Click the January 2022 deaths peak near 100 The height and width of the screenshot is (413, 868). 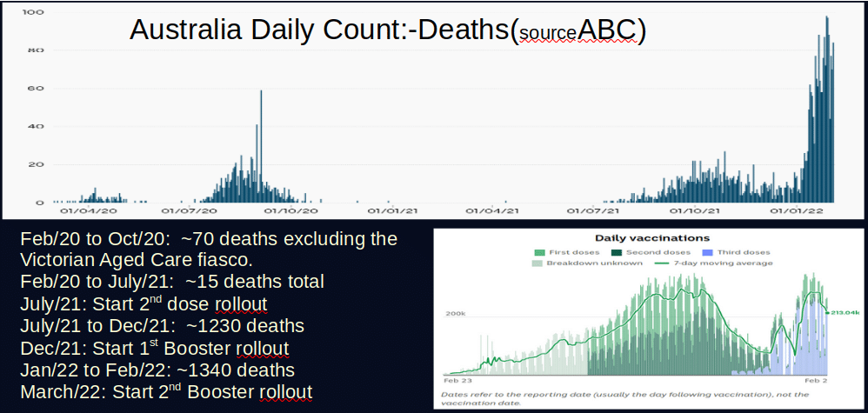[826, 109]
